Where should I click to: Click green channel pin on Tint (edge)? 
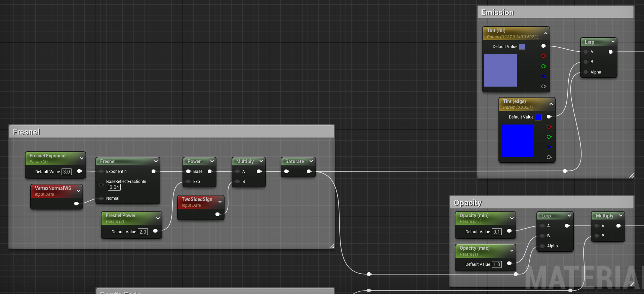point(549,137)
